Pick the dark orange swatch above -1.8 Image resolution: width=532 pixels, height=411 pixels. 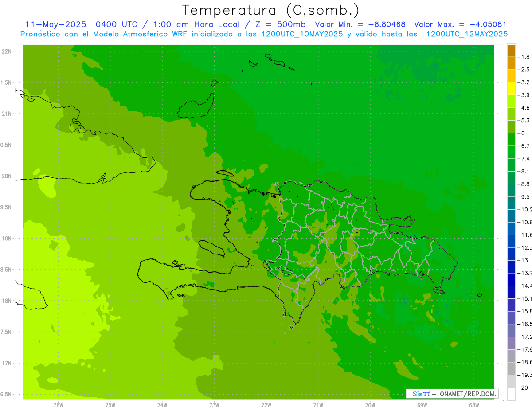click(511, 51)
